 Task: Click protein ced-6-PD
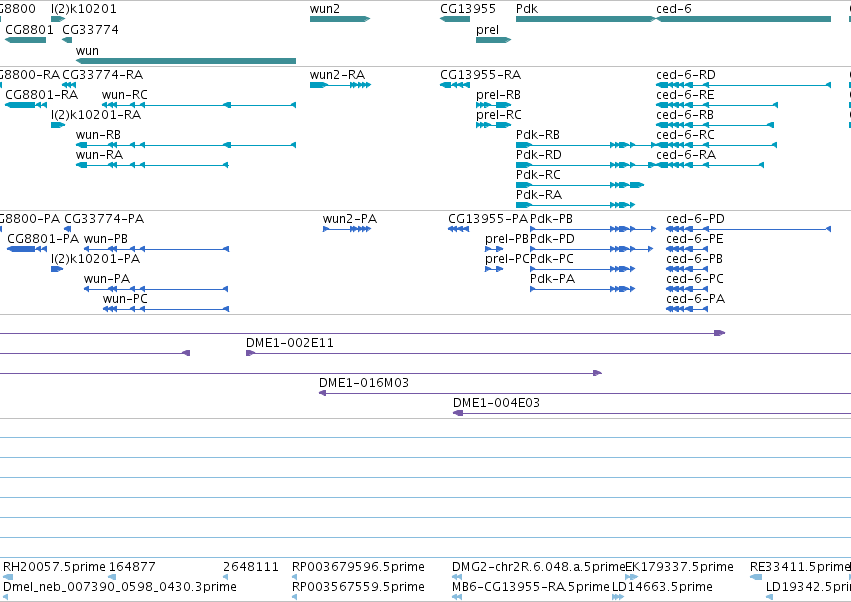(x=695, y=219)
